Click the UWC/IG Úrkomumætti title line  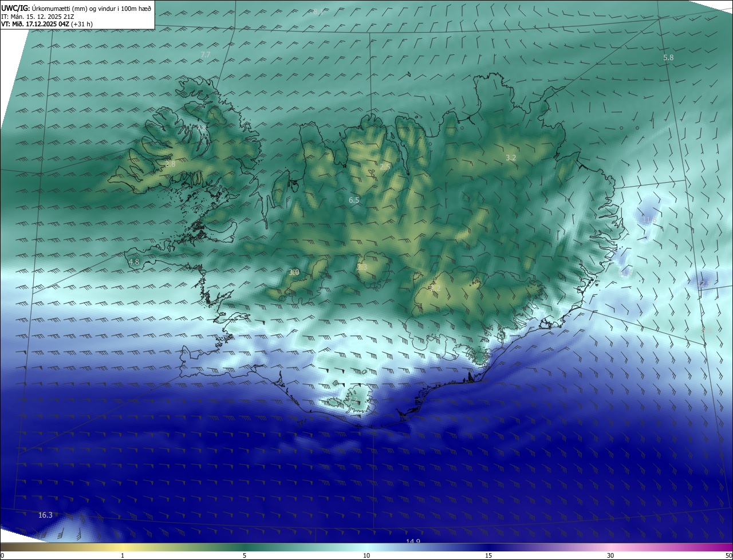76,7
